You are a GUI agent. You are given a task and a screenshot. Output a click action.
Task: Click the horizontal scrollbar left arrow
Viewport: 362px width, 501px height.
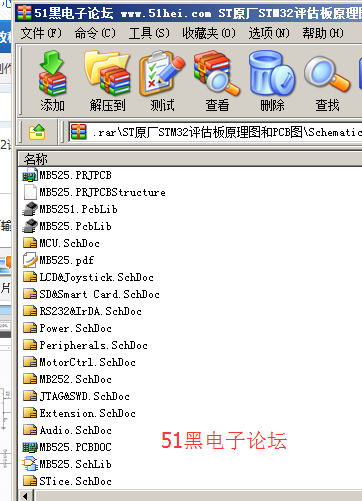(x=26, y=496)
